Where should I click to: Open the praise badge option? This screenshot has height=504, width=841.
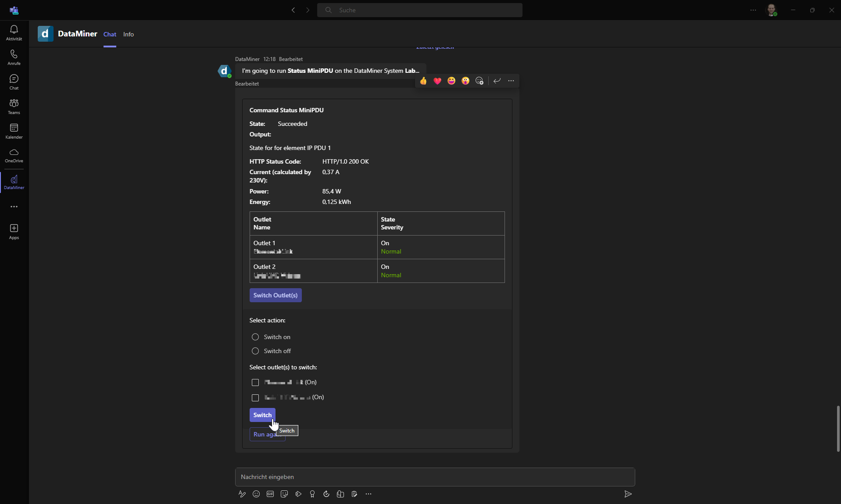312,494
